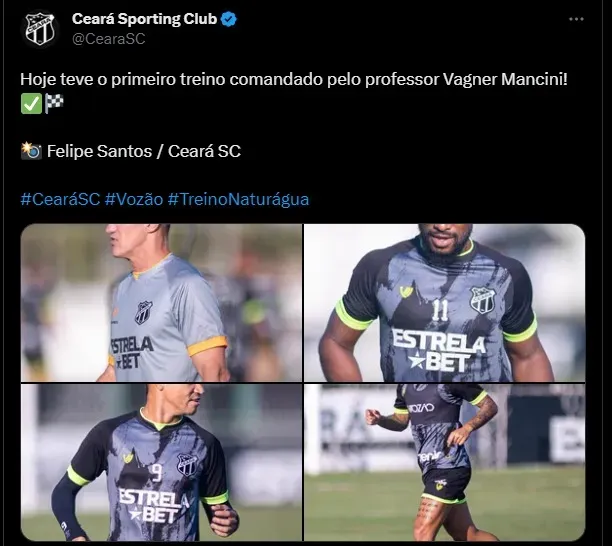Open photo of coach in gray shirt
Image resolution: width=612 pixels, height=546 pixels.
(x=161, y=302)
